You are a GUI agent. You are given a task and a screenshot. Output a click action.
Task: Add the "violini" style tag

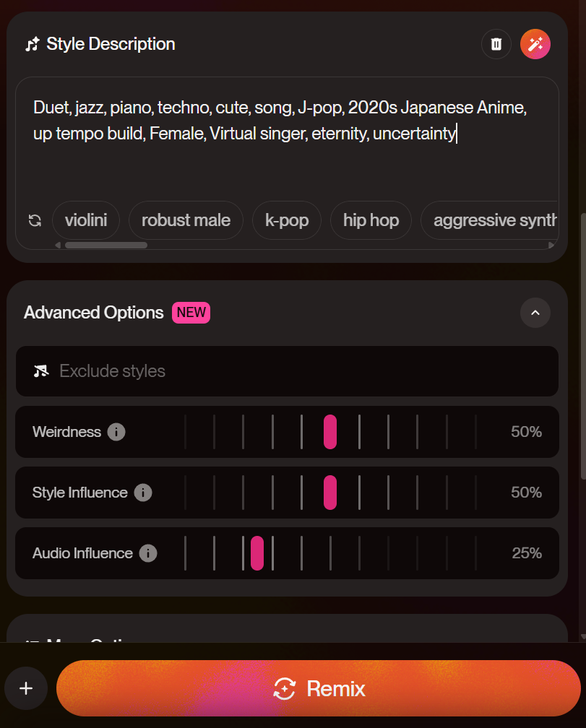point(86,220)
